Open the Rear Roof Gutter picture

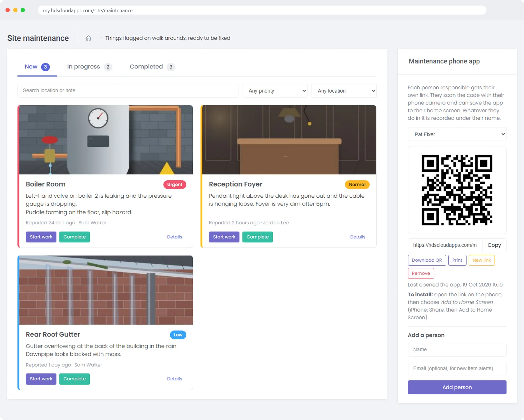pyautogui.click(x=106, y=290)
